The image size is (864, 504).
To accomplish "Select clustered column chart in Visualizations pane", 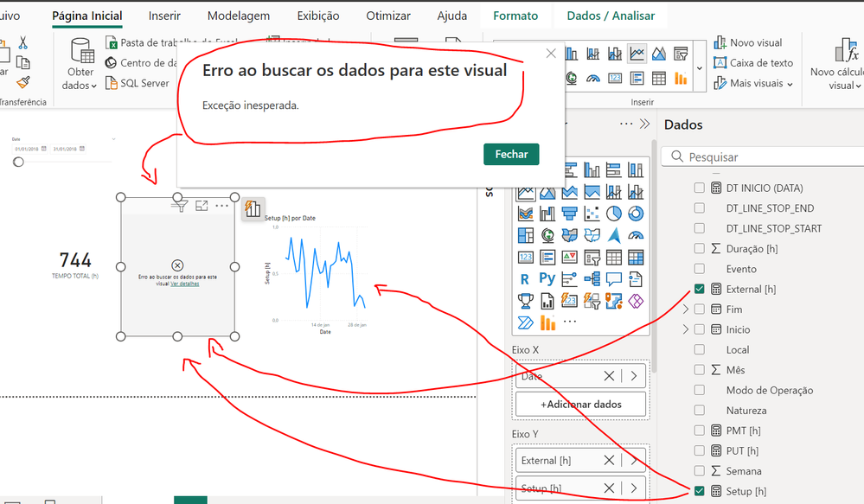I will pyautogui.click(x=592, y=169).
